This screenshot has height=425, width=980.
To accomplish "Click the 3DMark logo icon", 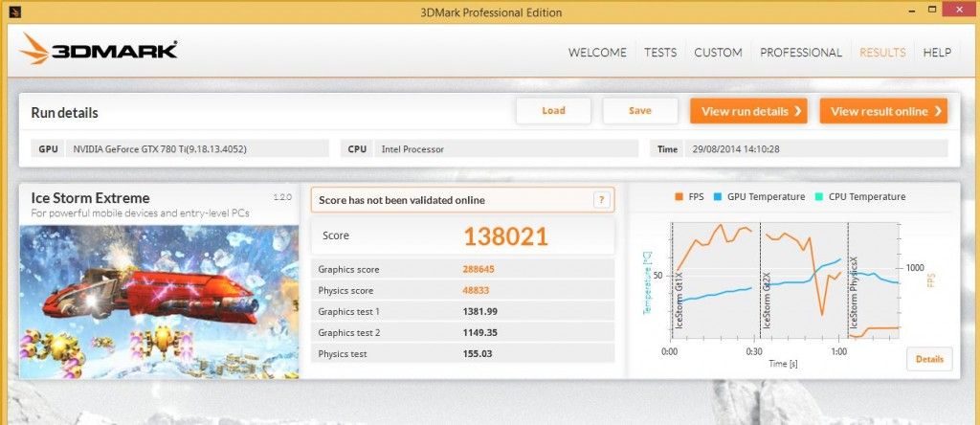I will [x=33, y=49].
